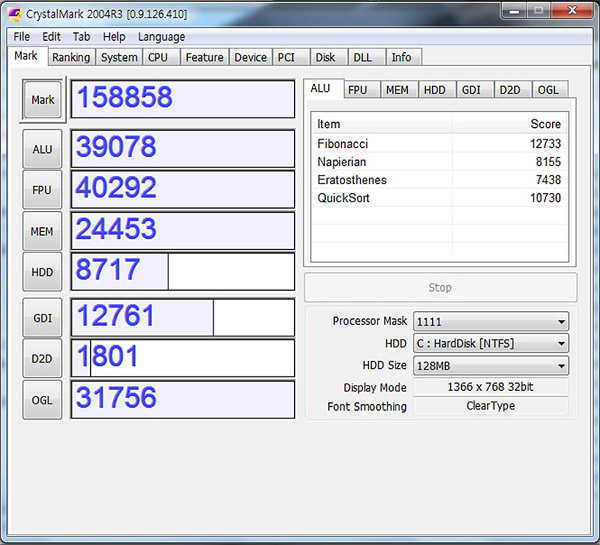Screen dimensions: 600x545
Task: Run the HDD benchmark button
Action: pos(42,272)
